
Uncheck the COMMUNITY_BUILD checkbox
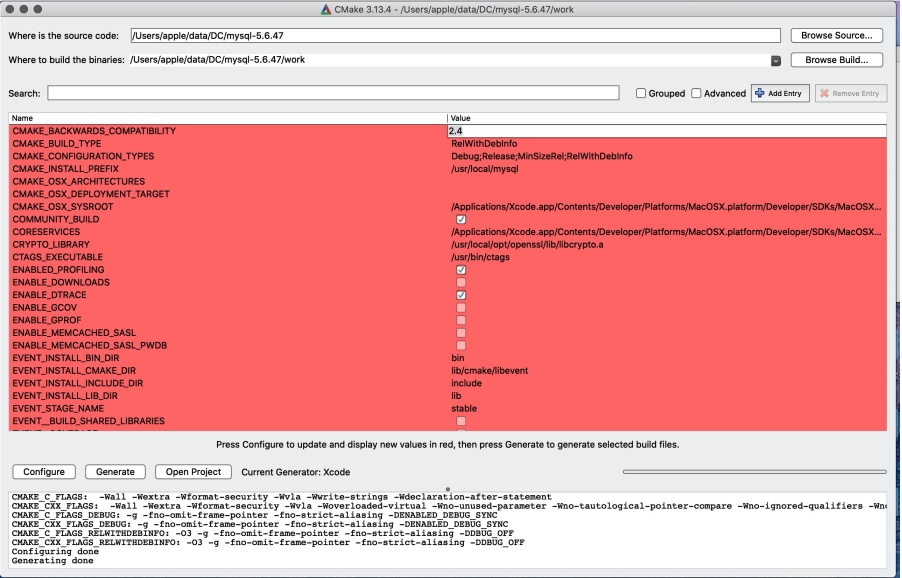pos(461,219)
